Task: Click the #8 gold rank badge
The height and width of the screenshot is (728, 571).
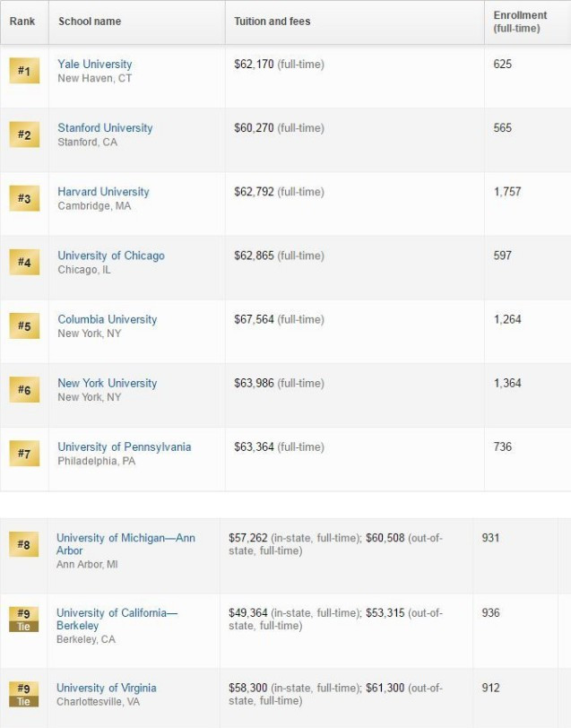Action: (23, 544)
